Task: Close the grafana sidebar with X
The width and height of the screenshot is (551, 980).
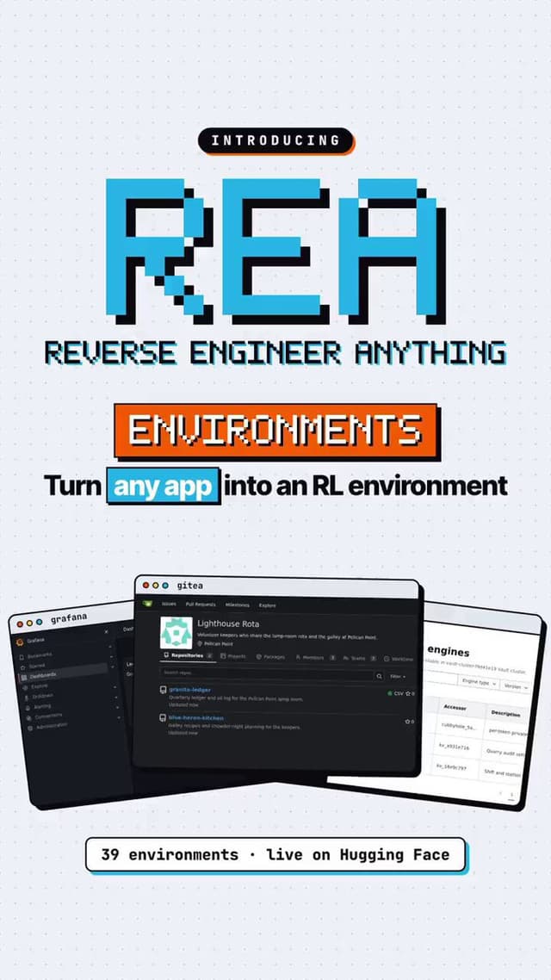Action: click(106, 632)
